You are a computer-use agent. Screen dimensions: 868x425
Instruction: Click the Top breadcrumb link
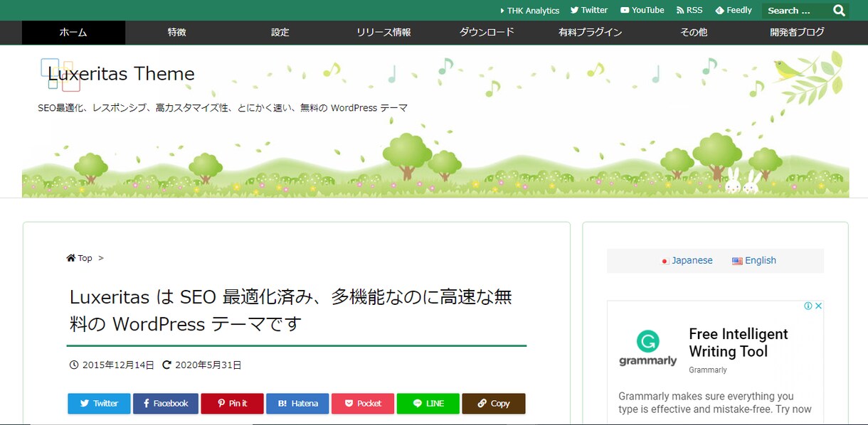click(x=85, y=258)
